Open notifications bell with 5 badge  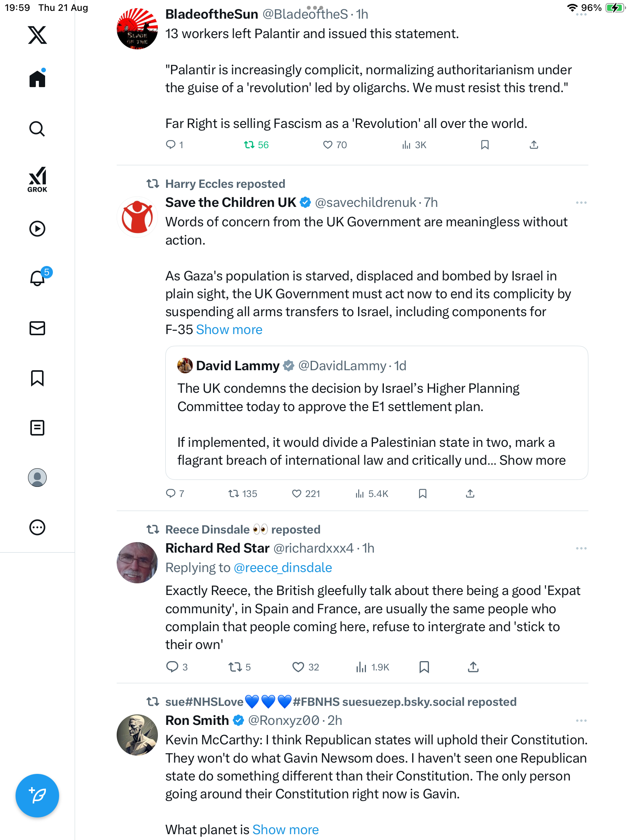click(x=38, y=278)
